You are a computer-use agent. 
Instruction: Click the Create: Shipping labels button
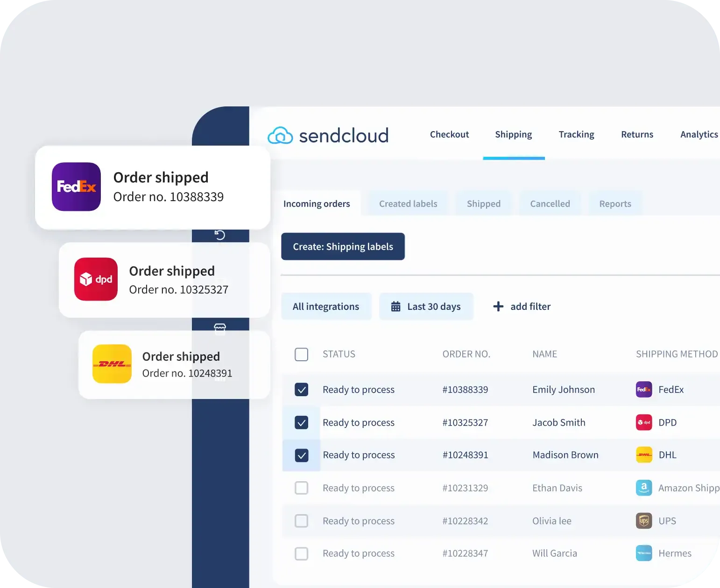pos(343,246)
